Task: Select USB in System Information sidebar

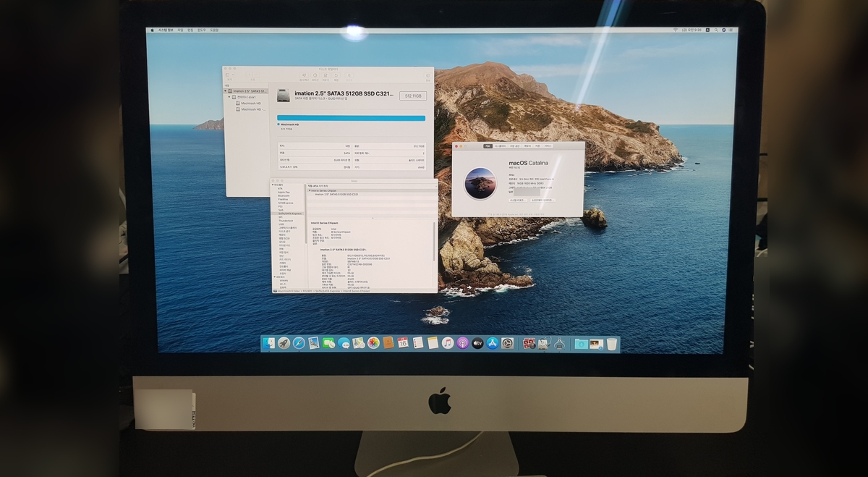Action: pyautogui.click(x=281, y=224)
